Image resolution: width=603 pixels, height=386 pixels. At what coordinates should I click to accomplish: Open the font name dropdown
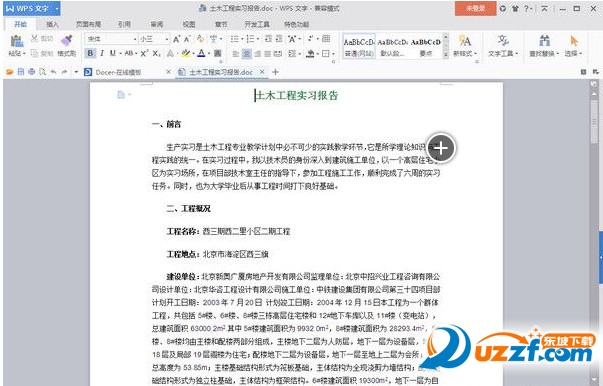point(111,39)
